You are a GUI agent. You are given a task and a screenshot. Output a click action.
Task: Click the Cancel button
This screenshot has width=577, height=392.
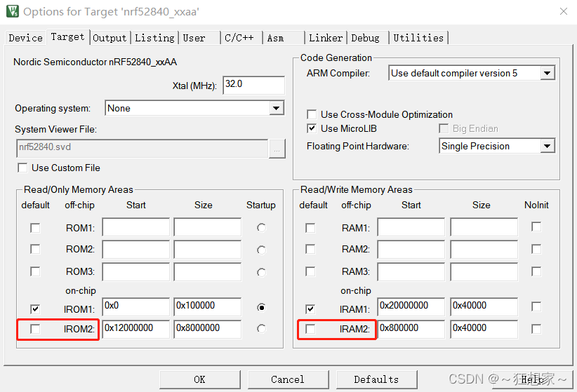point(288,379)
